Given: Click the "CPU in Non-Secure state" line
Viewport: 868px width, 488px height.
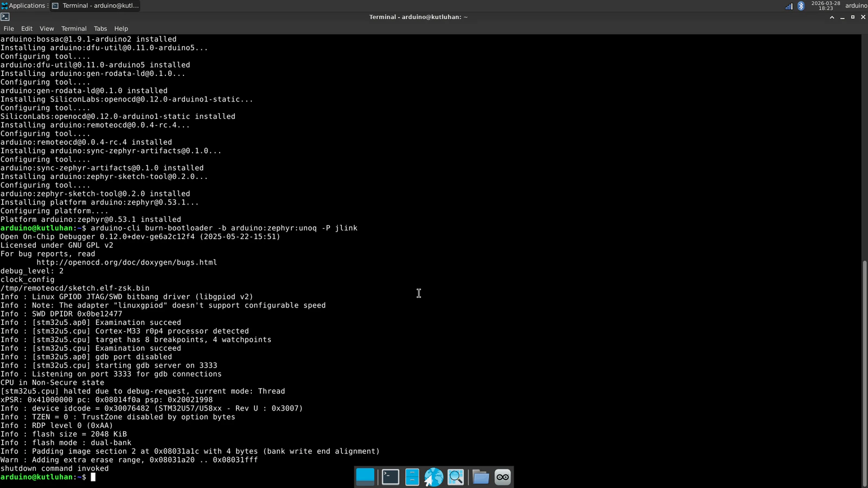Looking at the screenshot, I should click(x=52, y=383).
